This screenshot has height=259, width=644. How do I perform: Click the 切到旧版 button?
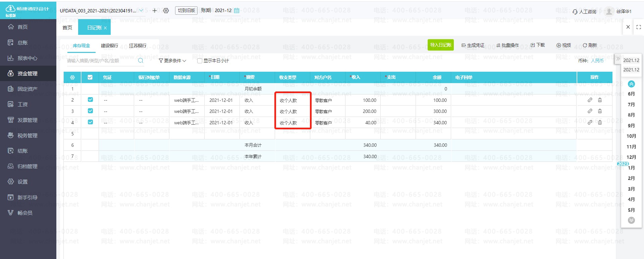pos(186,11)
